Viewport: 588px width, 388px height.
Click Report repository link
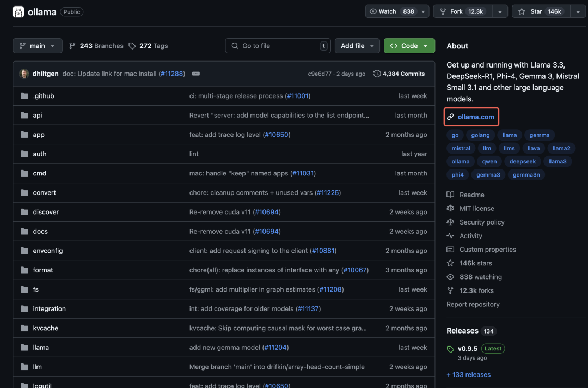point(473,304)
